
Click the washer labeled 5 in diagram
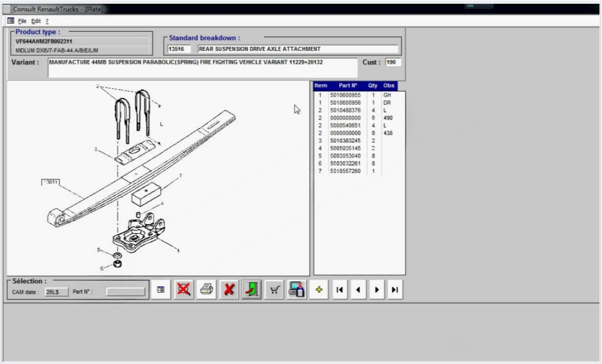(x=118, y=256)
